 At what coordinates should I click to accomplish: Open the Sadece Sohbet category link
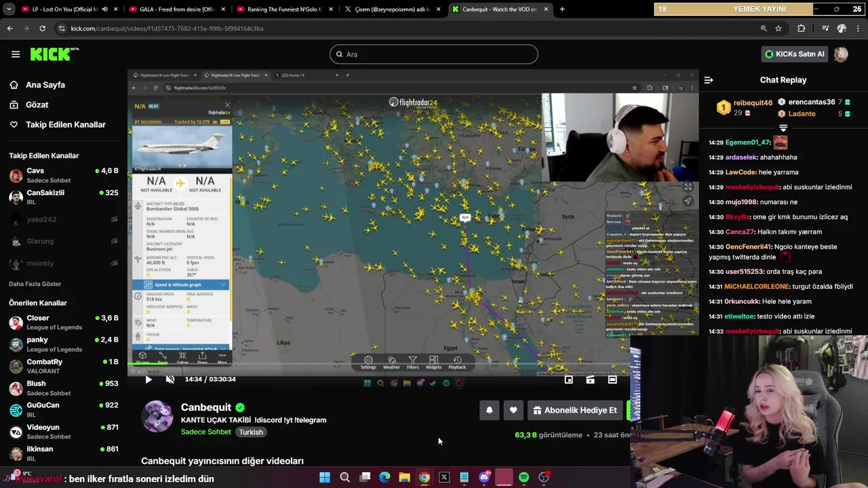[206, 432]
